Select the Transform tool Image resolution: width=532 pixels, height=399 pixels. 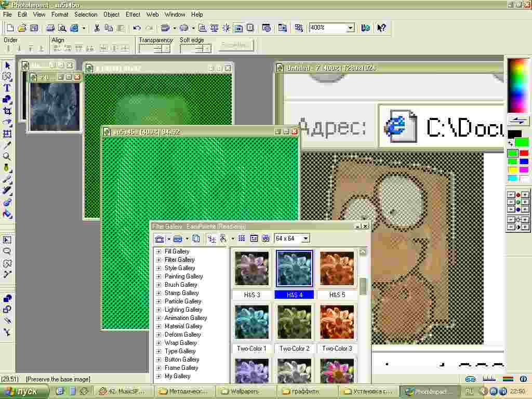(x=7, y=134)
